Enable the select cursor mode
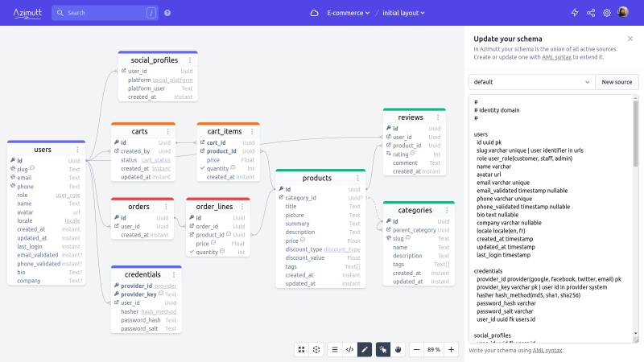Image resolution: width=644 pixels, height=362 pixels. 383,350
